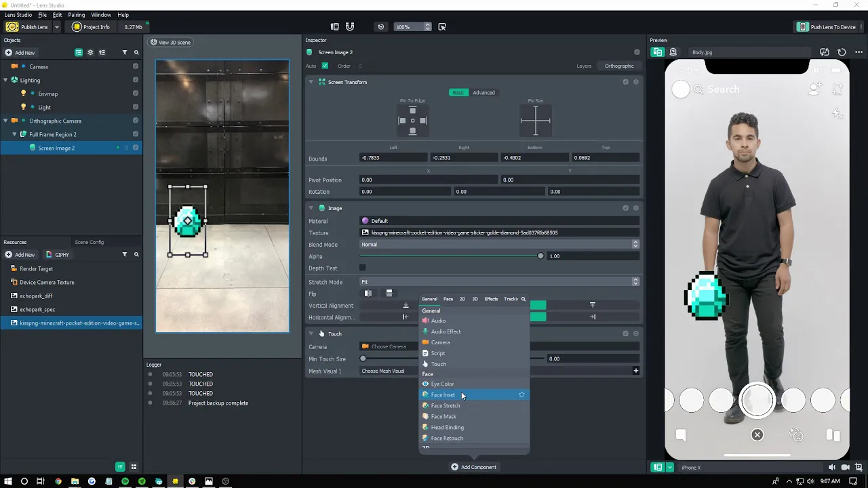
Task: Open GIPHY in Resources panel
Action: pos(58,255)
